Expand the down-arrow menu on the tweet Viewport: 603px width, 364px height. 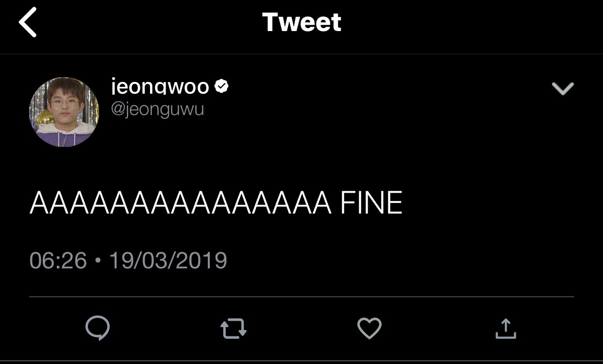pyautogui.click(x=563, y=88)
